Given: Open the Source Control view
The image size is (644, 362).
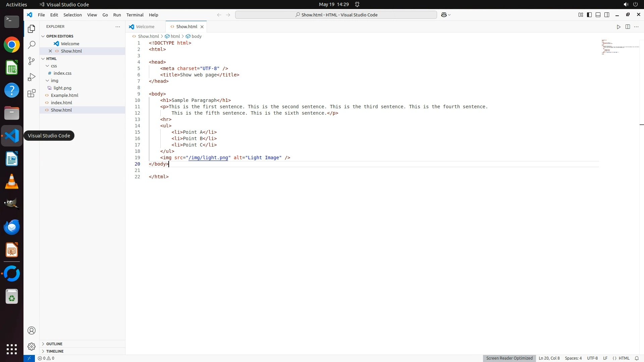Looking at the screenshot, I should pos(32,61).
